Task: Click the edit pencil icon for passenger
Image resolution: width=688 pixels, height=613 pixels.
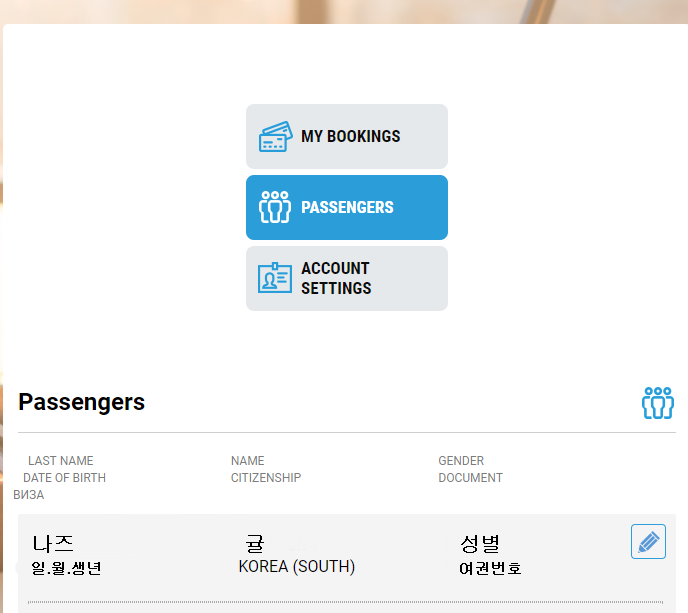Action: tap(648, 541)
